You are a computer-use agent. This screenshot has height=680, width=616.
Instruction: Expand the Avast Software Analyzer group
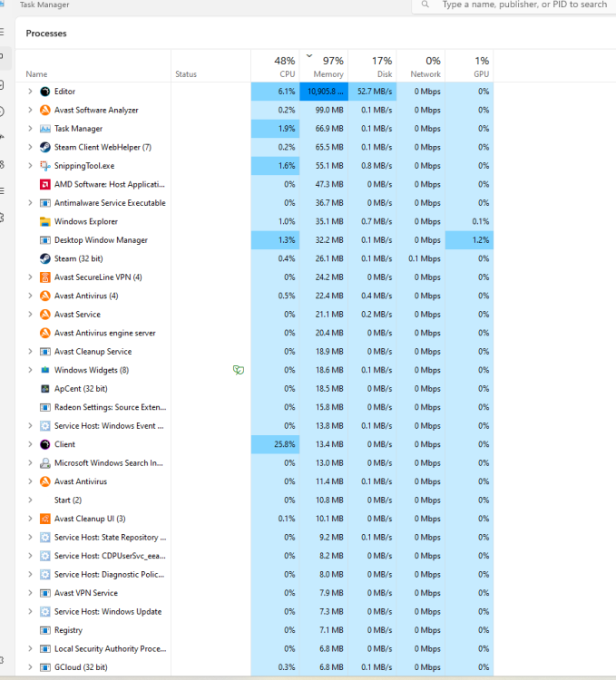(30, 110)
